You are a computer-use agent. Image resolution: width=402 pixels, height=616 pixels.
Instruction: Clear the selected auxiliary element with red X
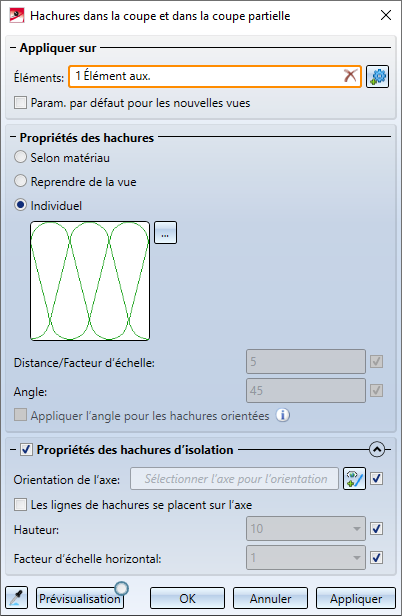tap(350, 76)
